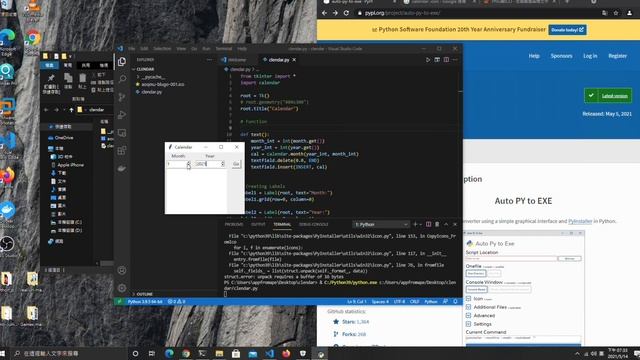The height and width of the screenshot is (360, 640).
Task: Select OneDrive in File Explorer navigation pane
Action: [63, 138]
